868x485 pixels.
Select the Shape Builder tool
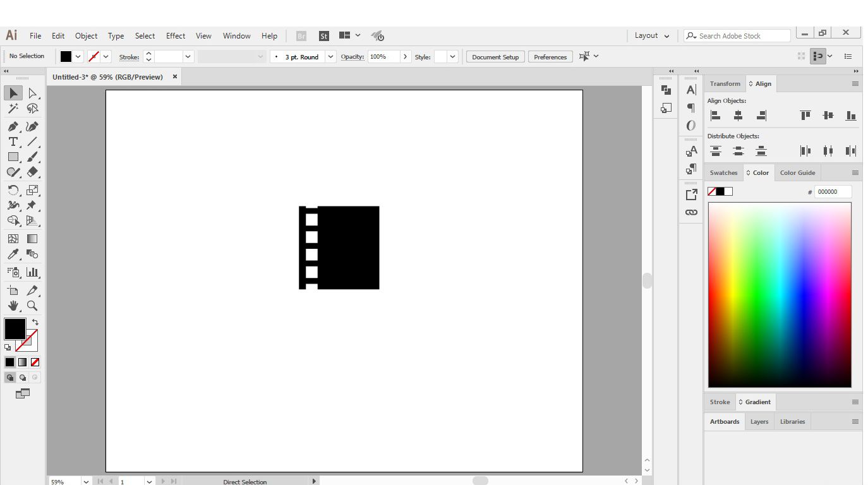pyautogui.click(x=13, y=220)
